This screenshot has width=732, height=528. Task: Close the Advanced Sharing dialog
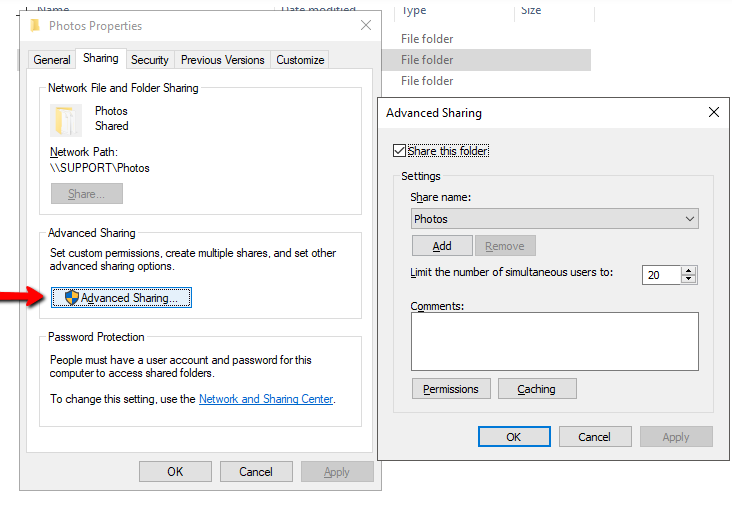point(713,112)
